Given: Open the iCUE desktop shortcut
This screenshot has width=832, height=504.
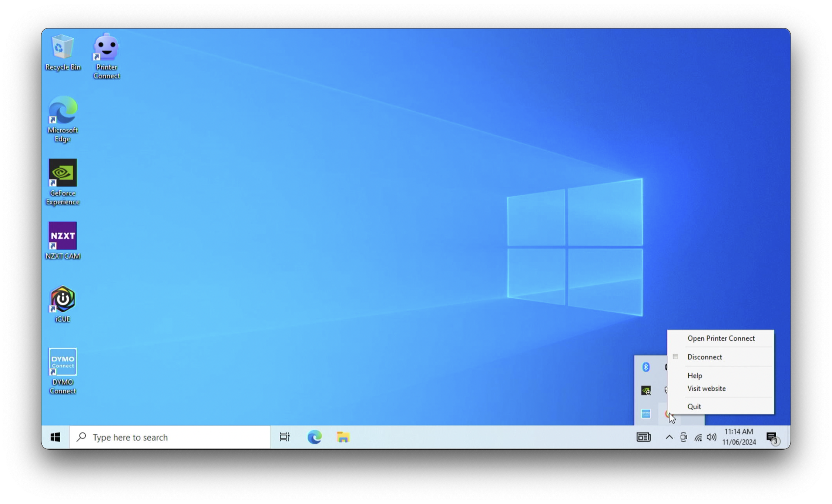Looking at the screenshot, I should 63,304.
